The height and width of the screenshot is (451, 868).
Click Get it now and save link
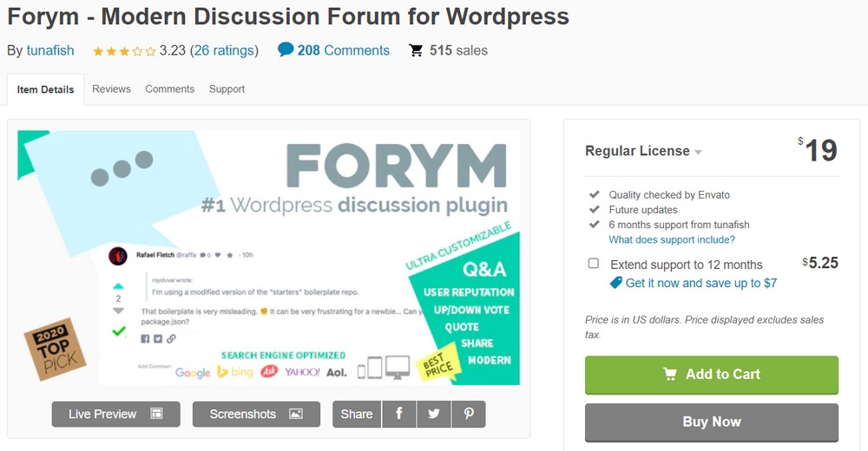(x=701, y=283)
